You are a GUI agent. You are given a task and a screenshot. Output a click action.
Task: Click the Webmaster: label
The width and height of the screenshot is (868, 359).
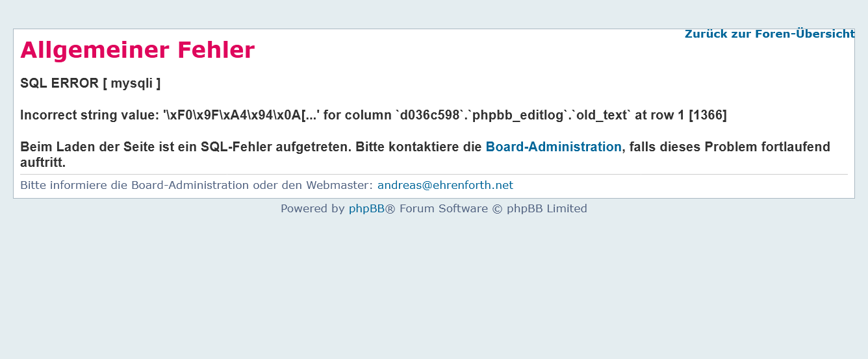[339, 185]
